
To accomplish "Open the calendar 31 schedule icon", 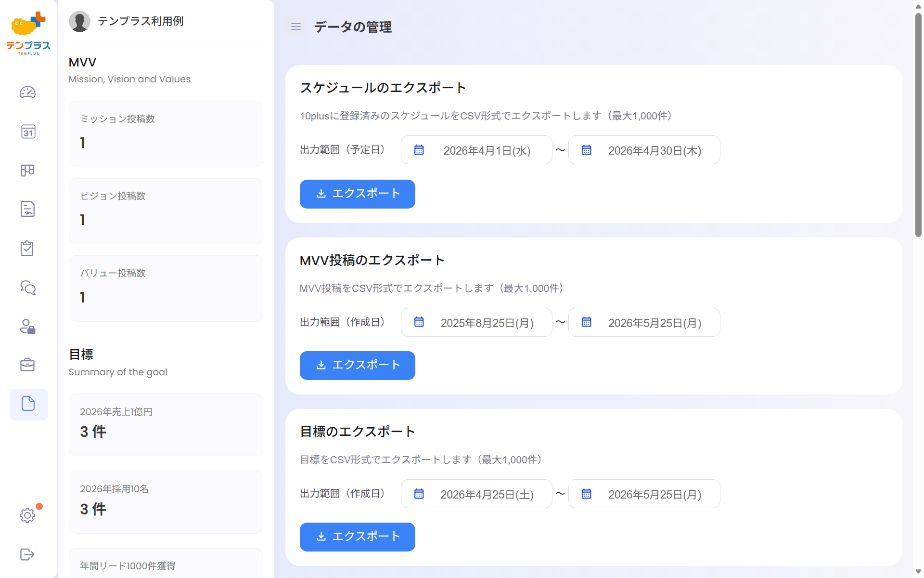I will click(28, 131).
